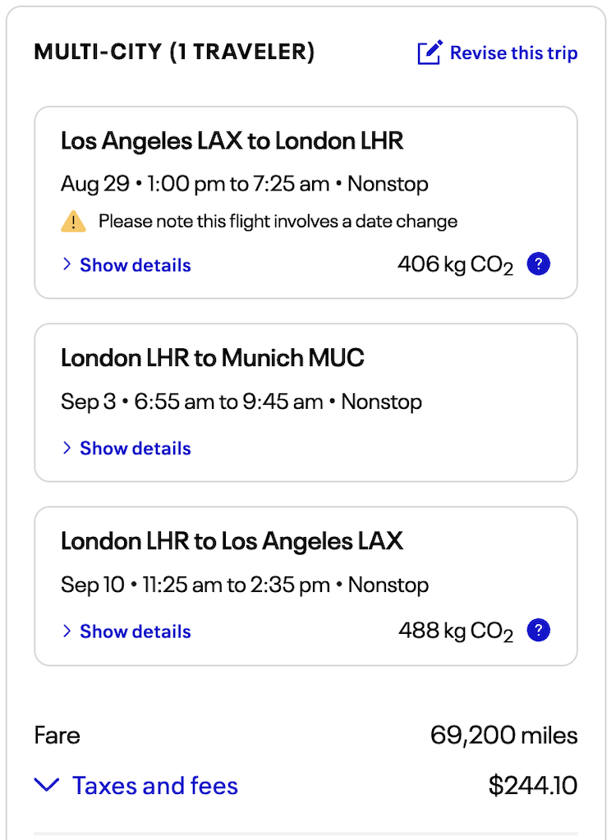Click the 69,200 miles fare amount

(503, 735)
